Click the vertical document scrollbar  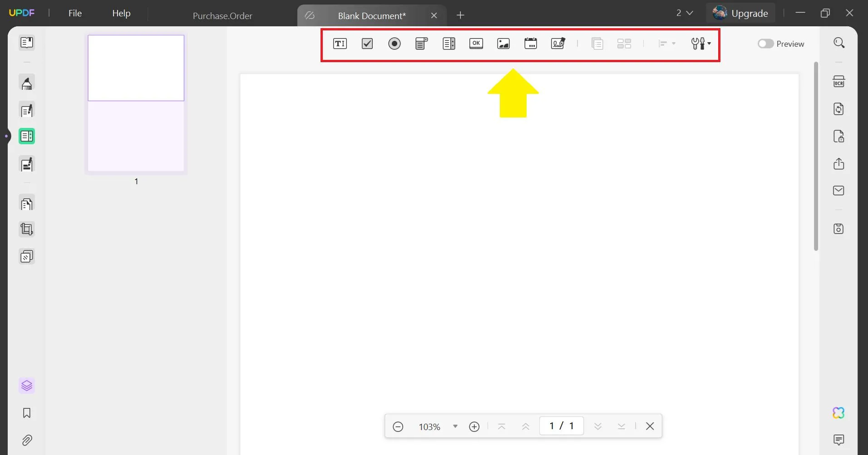816,156
